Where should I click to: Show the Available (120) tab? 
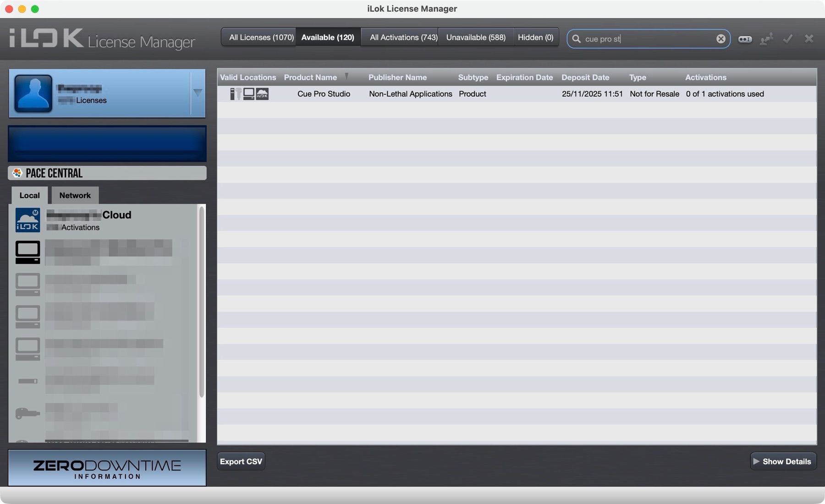click(328, 37)
